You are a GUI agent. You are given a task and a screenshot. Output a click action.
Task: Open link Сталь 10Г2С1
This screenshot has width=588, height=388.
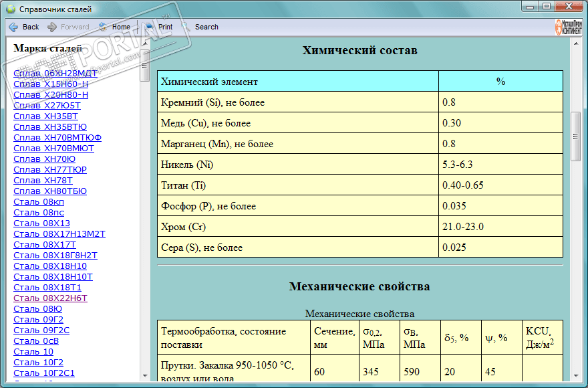(x=44, y=373)
